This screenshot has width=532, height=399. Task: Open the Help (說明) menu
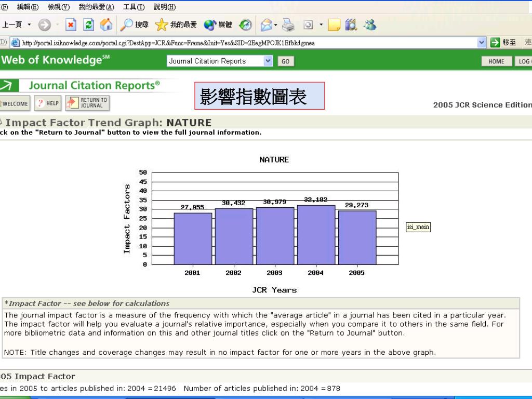click(x=165, y=7)
